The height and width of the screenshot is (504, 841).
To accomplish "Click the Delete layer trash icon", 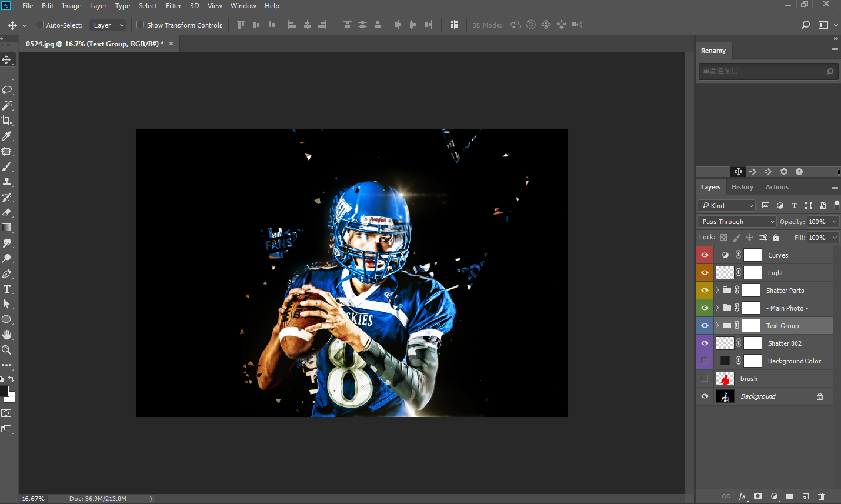I will 822,496.
